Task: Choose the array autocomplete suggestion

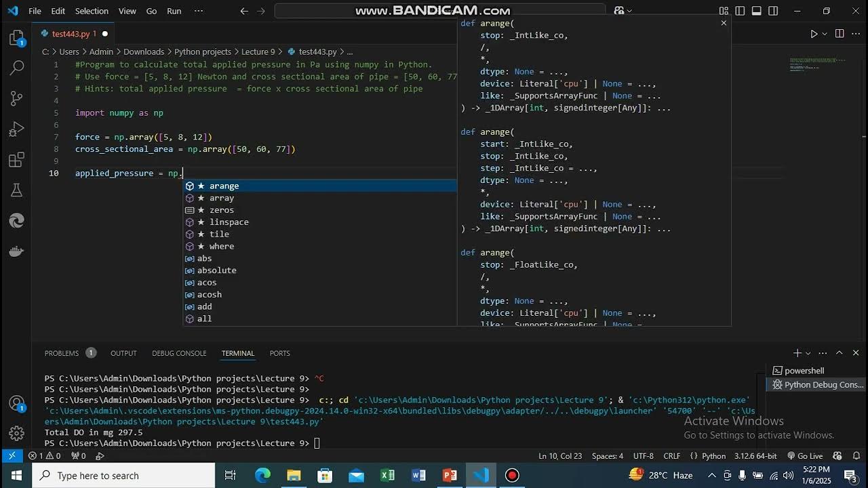Action: tap(320, 198)
